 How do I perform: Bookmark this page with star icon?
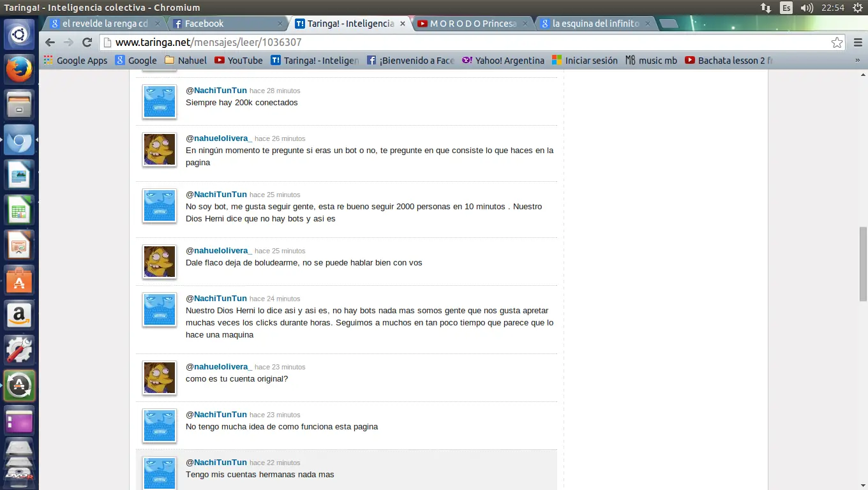coord(837,43)
